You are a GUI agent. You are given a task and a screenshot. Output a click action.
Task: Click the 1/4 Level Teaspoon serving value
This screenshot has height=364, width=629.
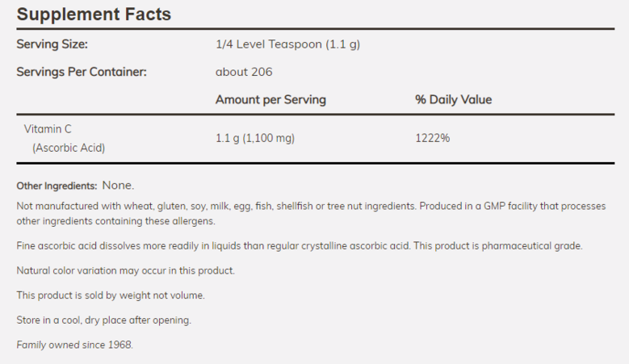click(x=287, y=44)
